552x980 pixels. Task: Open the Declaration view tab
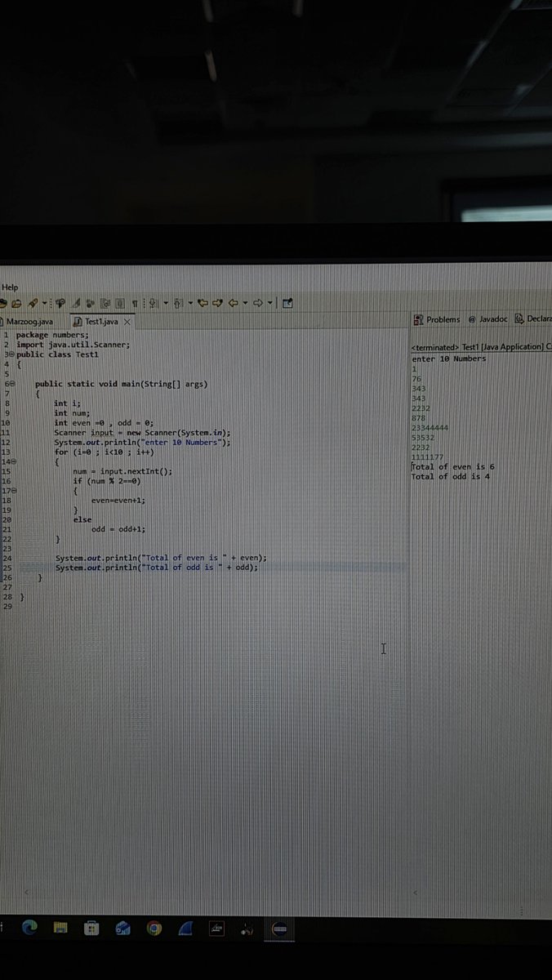click(532, 319)
